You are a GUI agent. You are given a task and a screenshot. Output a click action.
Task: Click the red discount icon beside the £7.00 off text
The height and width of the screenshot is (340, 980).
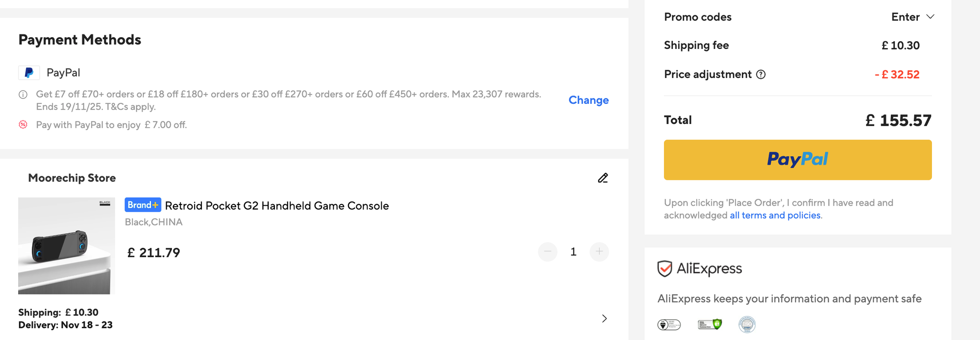pyautogui.click(x=23, y=124)
